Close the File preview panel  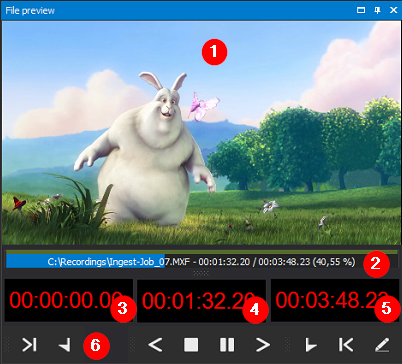(x=394, y=10)
